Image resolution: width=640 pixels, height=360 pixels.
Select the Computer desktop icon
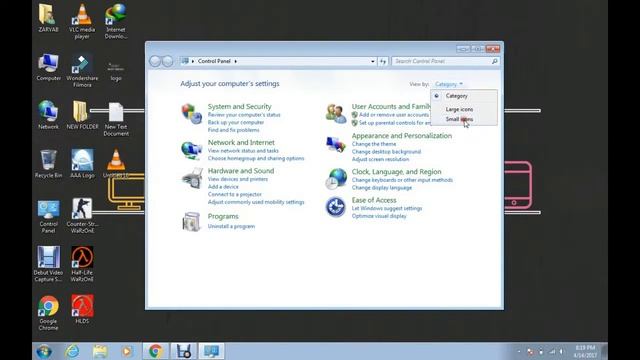point(48,67)
